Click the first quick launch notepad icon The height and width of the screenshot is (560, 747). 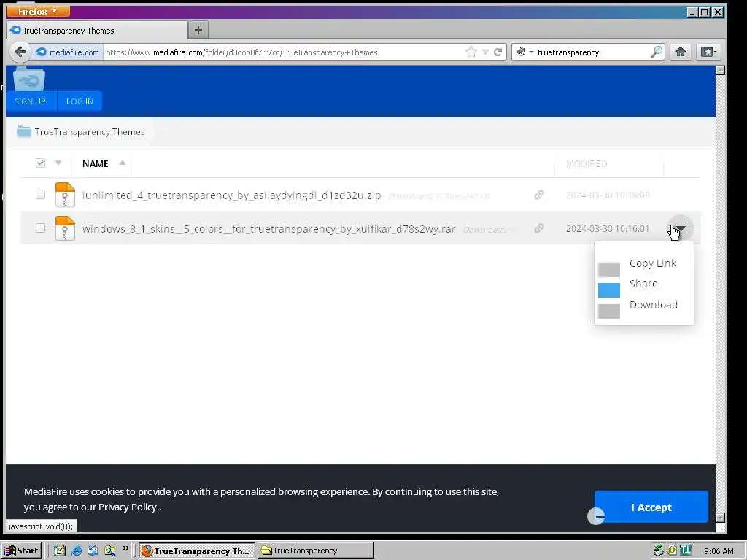click(60, 551)
